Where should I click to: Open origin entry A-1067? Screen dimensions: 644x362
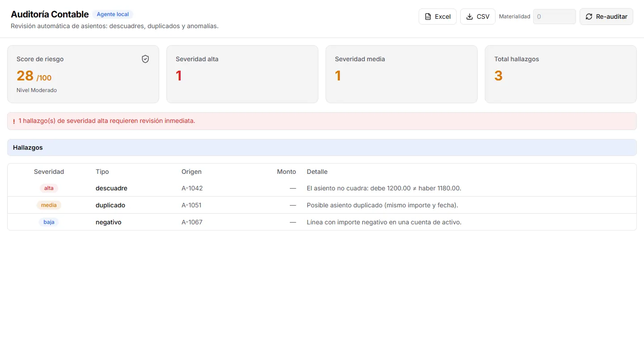tap(192, 222)
